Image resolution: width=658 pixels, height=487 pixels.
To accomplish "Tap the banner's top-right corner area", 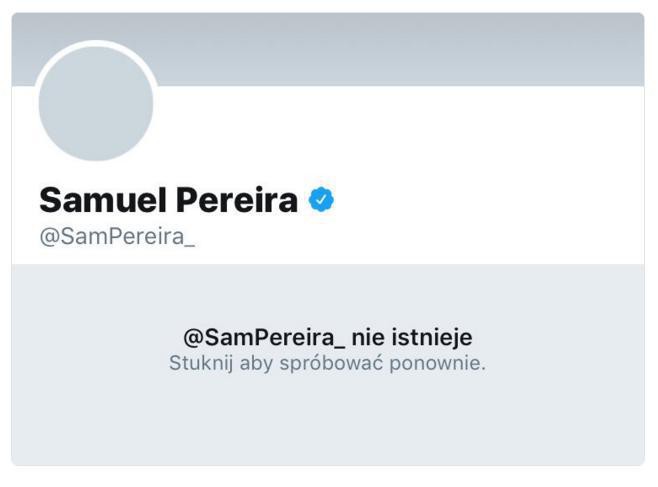I will tap(620, 30).
